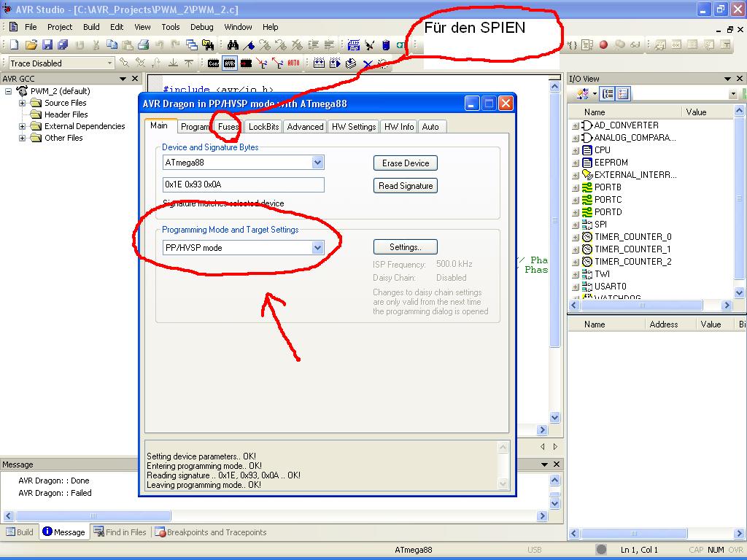The height and width of the screenshot is (560, 747).
Task: Collapse the PWM_2 (default) project node
Action: (8, 91)
